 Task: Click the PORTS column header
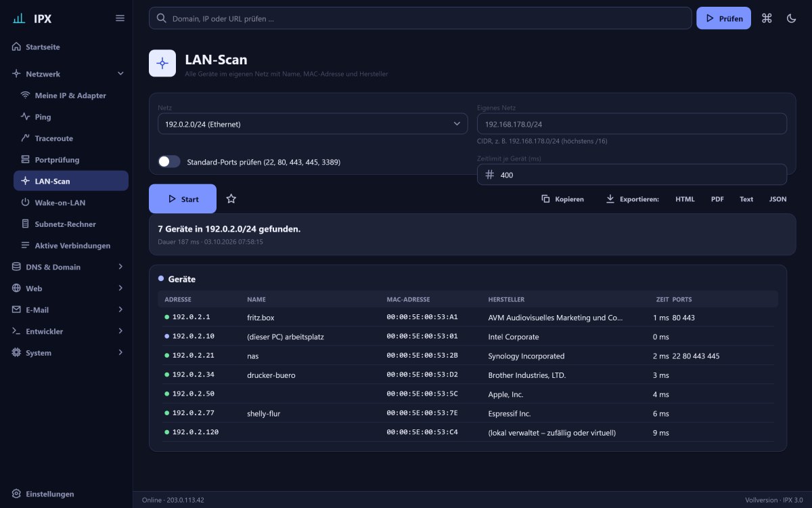click(x=682, y=299)
